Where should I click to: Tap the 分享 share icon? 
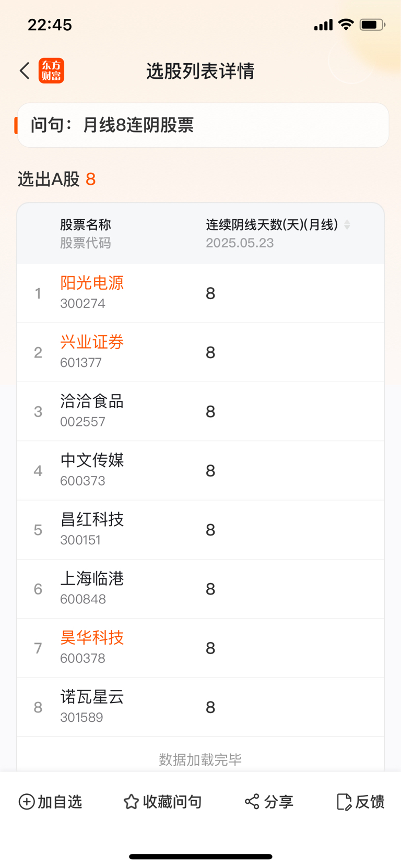point(252,801)
